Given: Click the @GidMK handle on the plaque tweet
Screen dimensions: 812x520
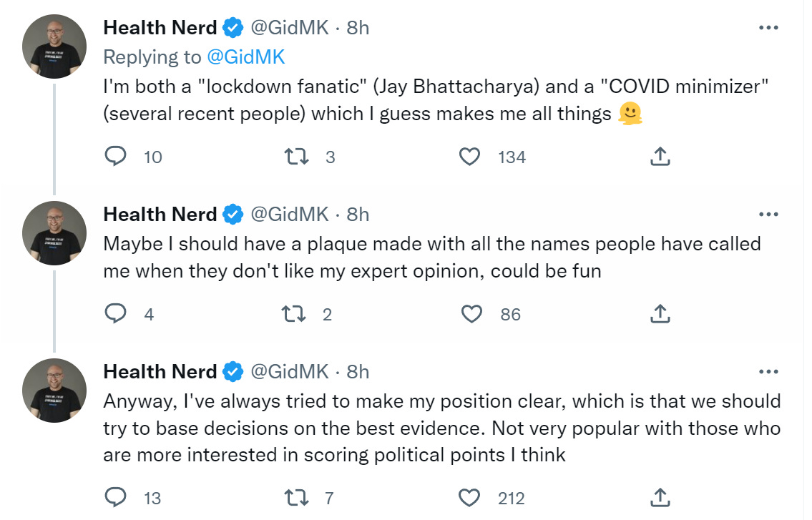Looking at the screenshot, I should click(x=288, y=214).
